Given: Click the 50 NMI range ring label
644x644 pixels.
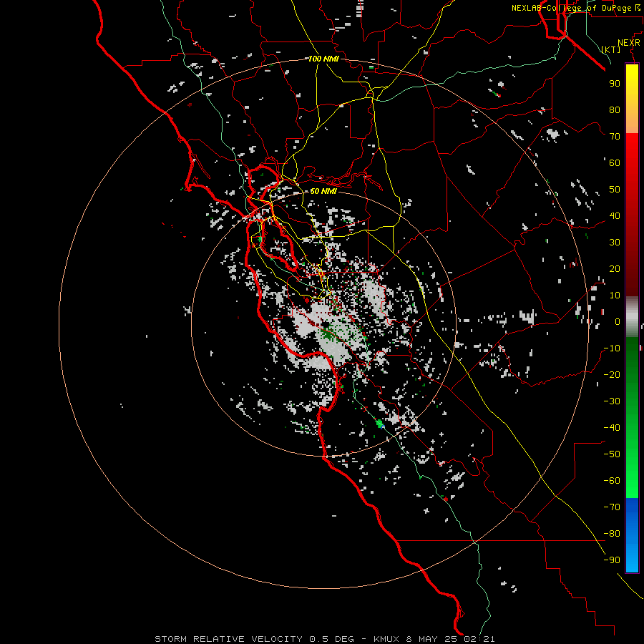Looking at the screenshot, I should (x=323, y=191).
